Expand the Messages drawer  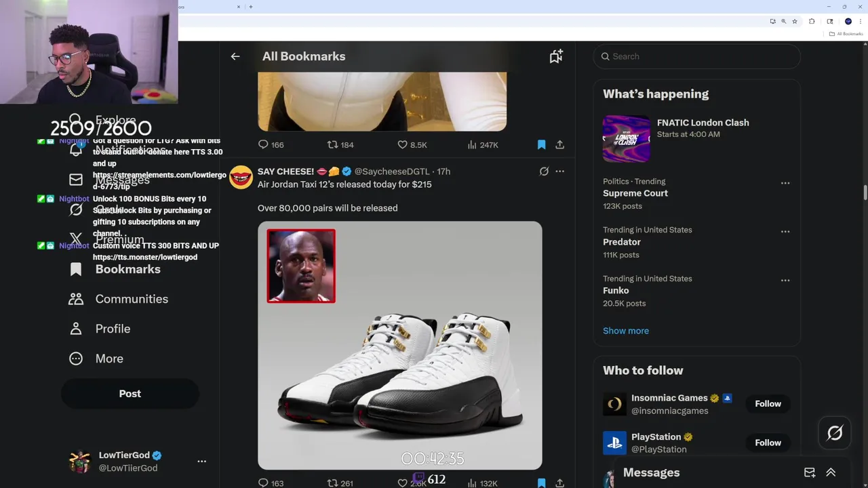tap(831, 472)
